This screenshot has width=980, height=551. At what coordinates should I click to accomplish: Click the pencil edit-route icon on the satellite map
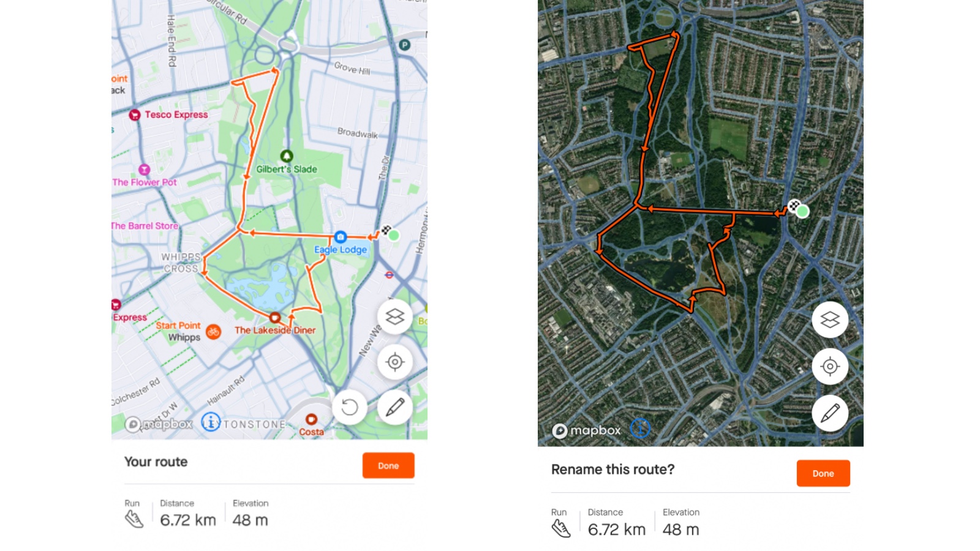pyautogui.click(x=830, y=413)
